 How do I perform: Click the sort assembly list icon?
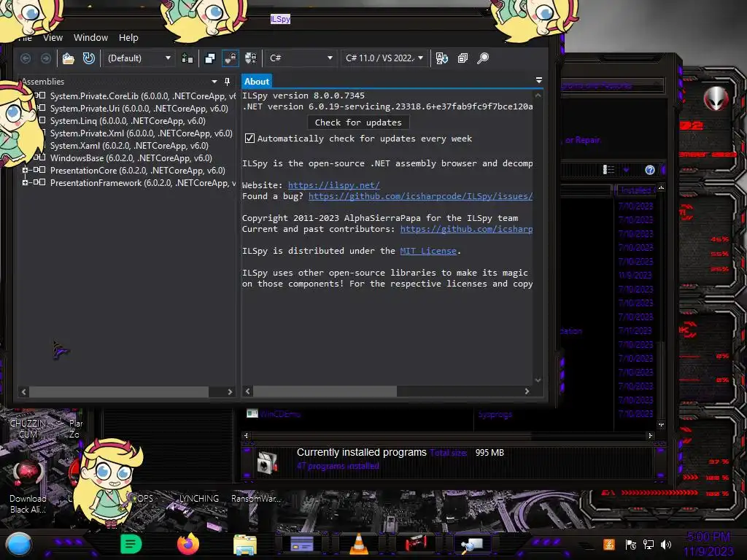coord(441,58)
